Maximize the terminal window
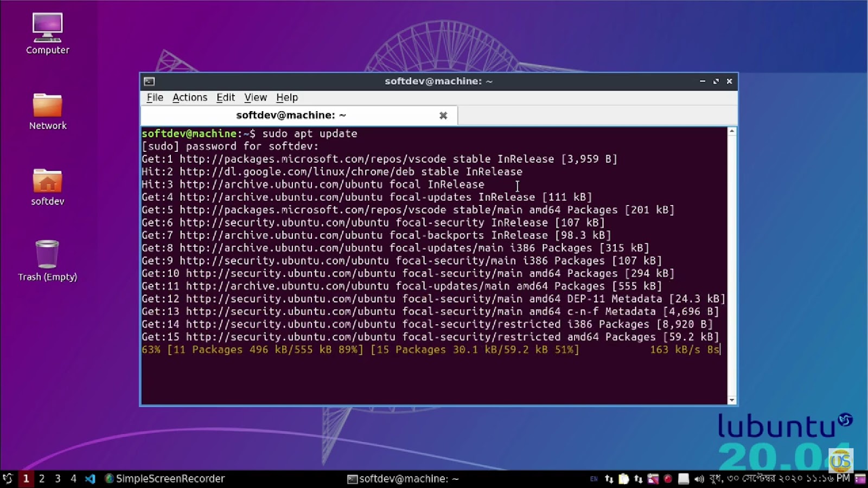This screenshot has width=868, height=488. click(x=716, y=81)
